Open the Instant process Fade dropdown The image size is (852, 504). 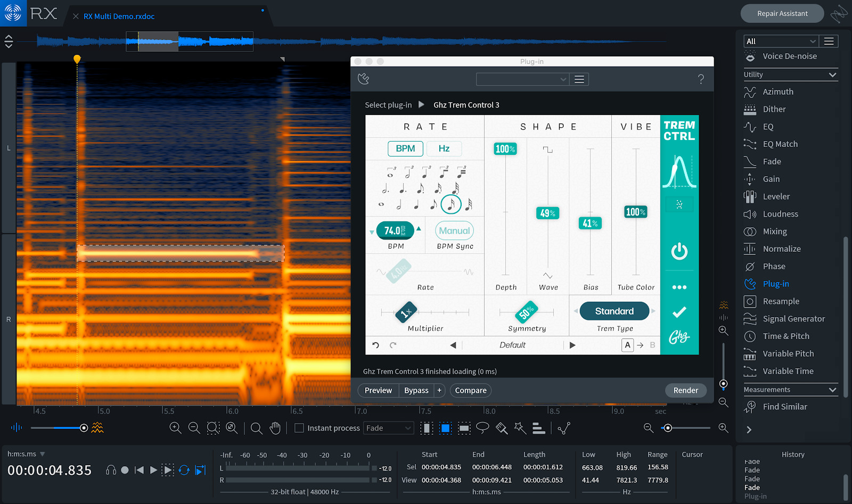pos(389,428)
